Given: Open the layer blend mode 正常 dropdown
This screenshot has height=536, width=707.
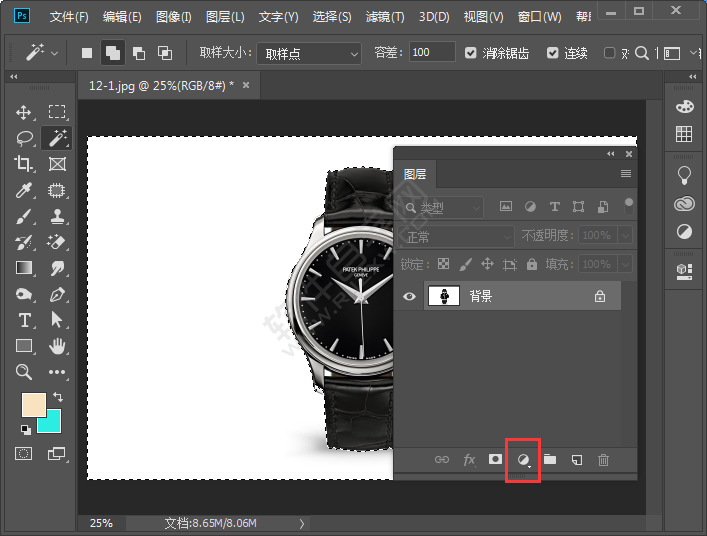Looking at the screenshot, I should pos(456,237).
